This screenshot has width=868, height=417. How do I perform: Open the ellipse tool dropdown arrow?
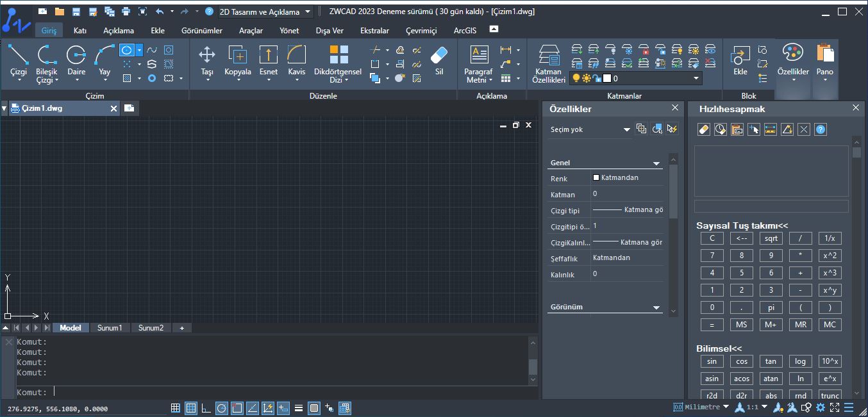coord(139,49)
